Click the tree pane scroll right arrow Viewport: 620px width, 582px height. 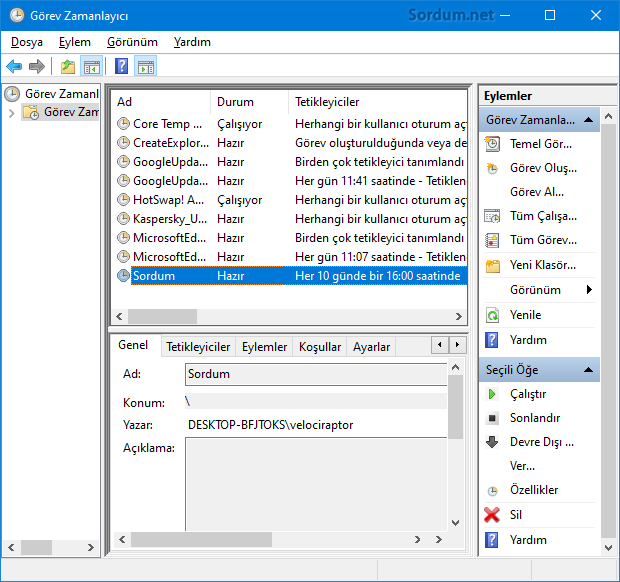[91, 548]
